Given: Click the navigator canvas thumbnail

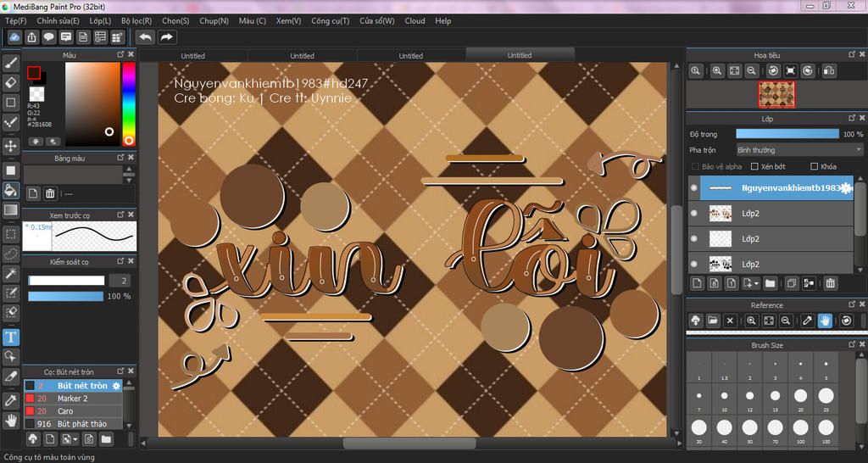Looking at the screenshot, I should (x=776, y=94).
